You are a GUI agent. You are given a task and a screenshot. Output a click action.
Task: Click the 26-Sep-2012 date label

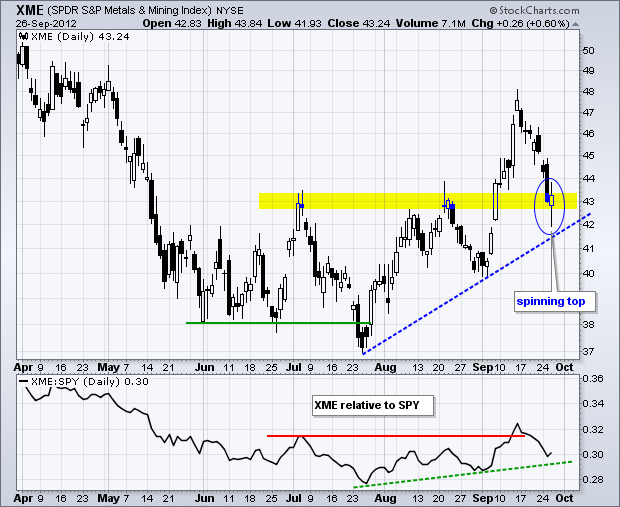(46, 23)
